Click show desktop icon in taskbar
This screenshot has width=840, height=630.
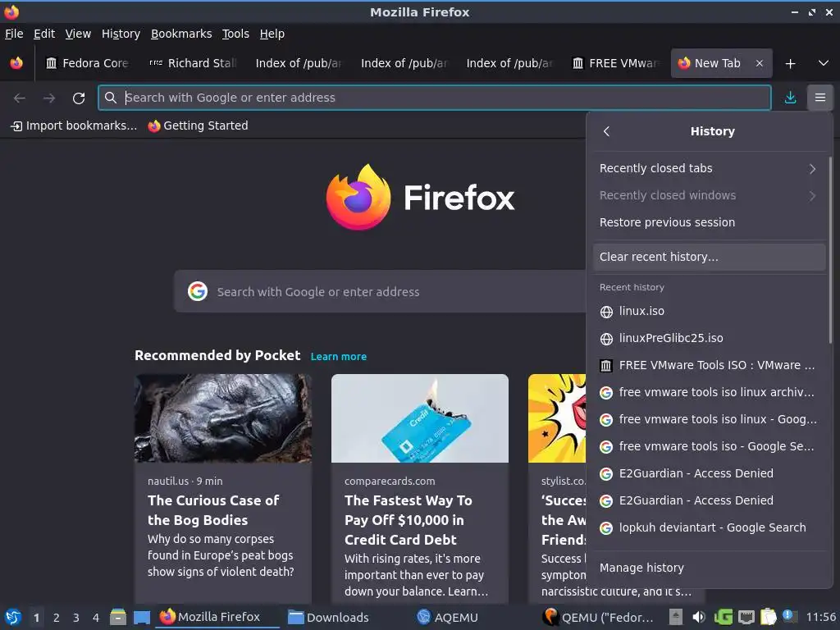141,617
